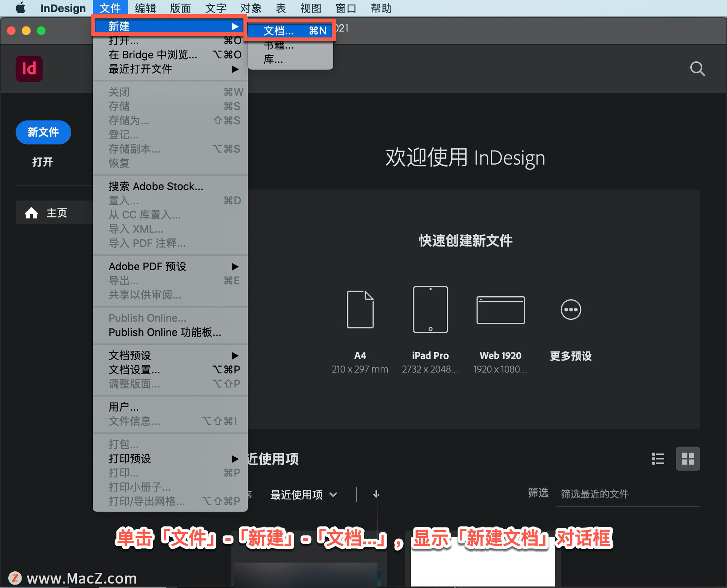
Task: Click the 2732 x 2048... size text
Action: [x=430, y=369]
